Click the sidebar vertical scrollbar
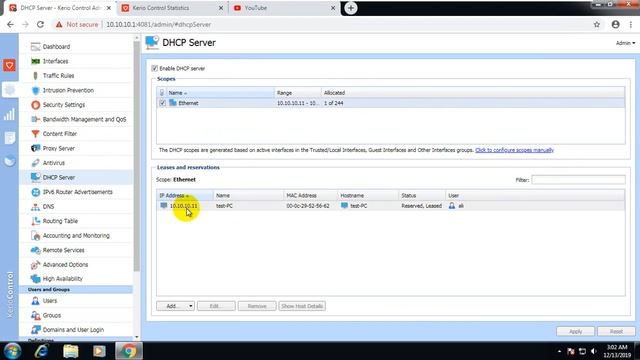Screen dimensions: 640x360 point(137,155)
